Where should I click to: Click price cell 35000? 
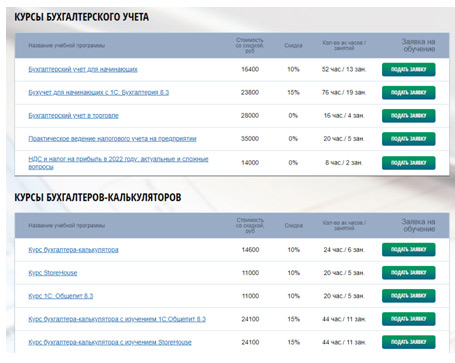[250, 139]
